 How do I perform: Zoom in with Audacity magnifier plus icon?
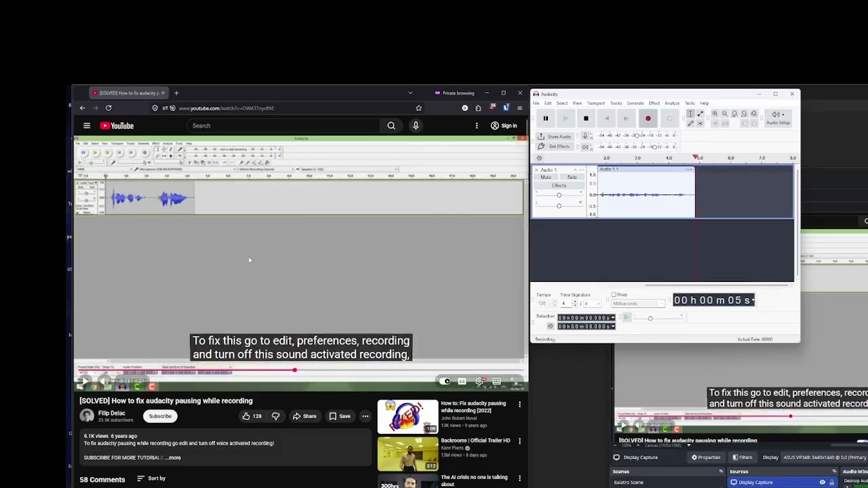click(x=715, y=114)
